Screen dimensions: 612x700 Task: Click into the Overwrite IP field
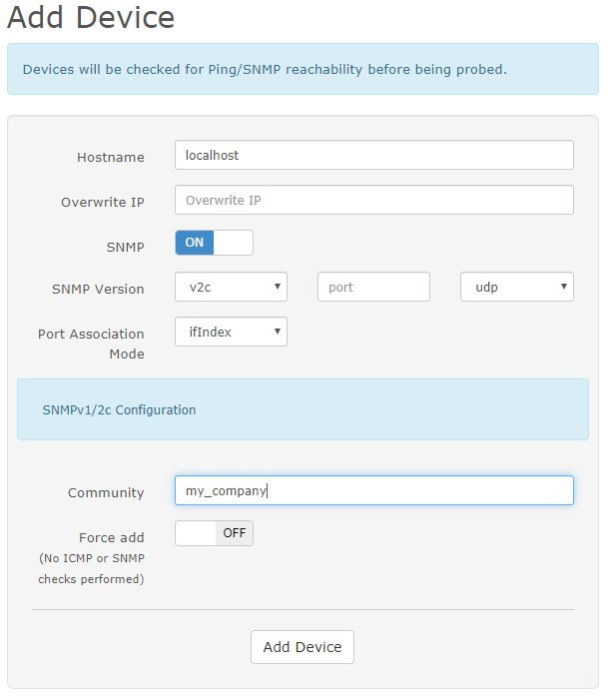coord(374,200)
